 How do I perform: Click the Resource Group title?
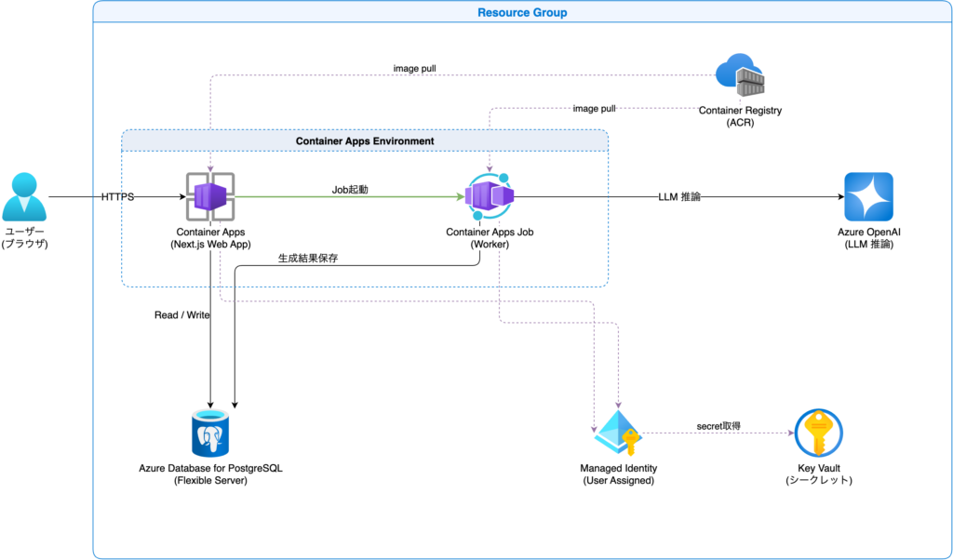pyautogui.click(x=522, y=12)
